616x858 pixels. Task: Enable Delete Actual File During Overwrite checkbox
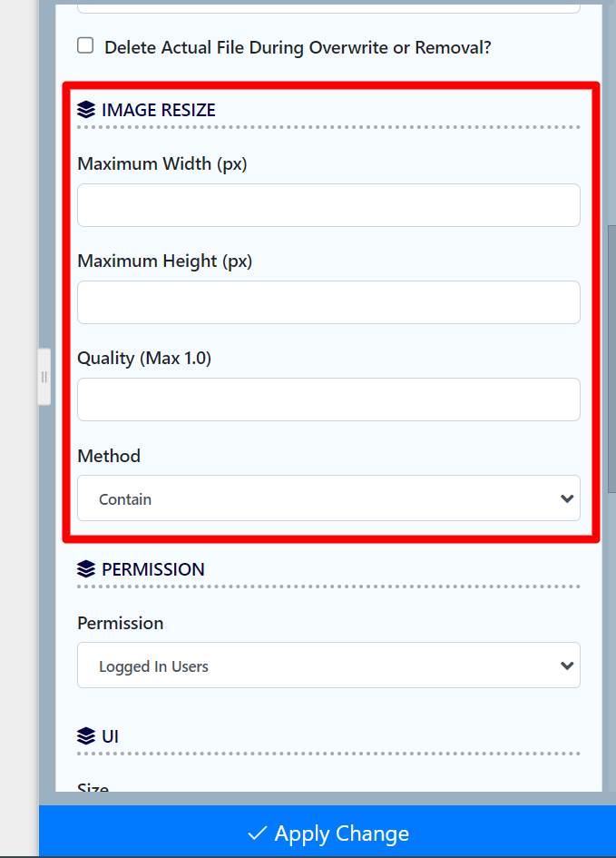point(85,45)
